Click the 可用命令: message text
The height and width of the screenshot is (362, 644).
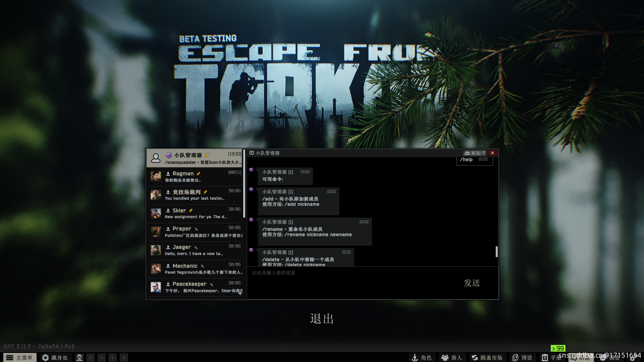(273, 179)
